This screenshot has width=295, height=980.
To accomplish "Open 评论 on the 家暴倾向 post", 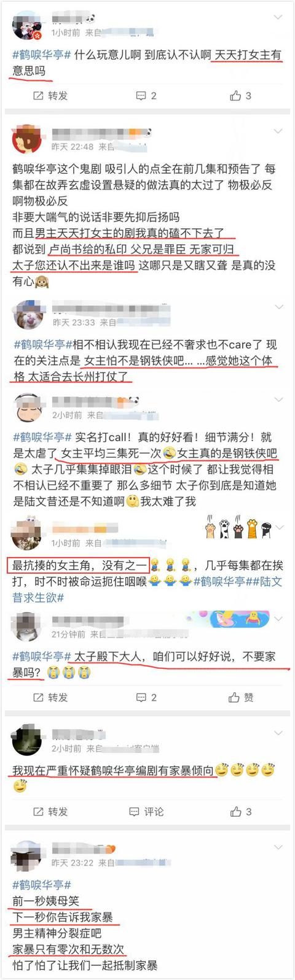I will tap(146, 811).
